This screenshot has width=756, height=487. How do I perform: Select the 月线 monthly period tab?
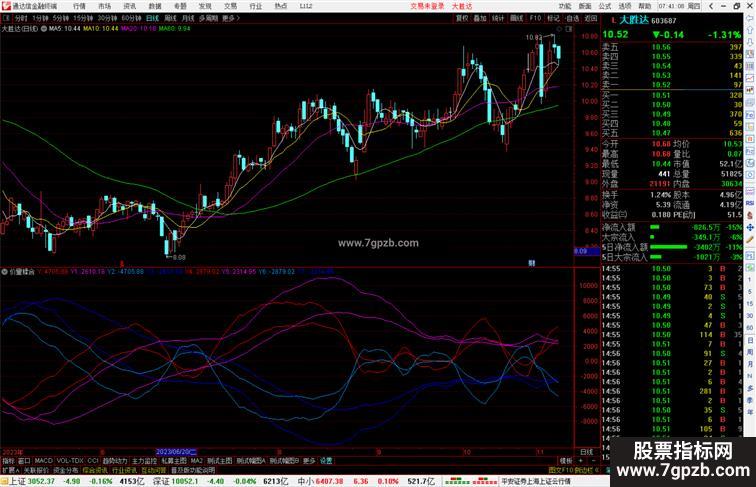188,18
